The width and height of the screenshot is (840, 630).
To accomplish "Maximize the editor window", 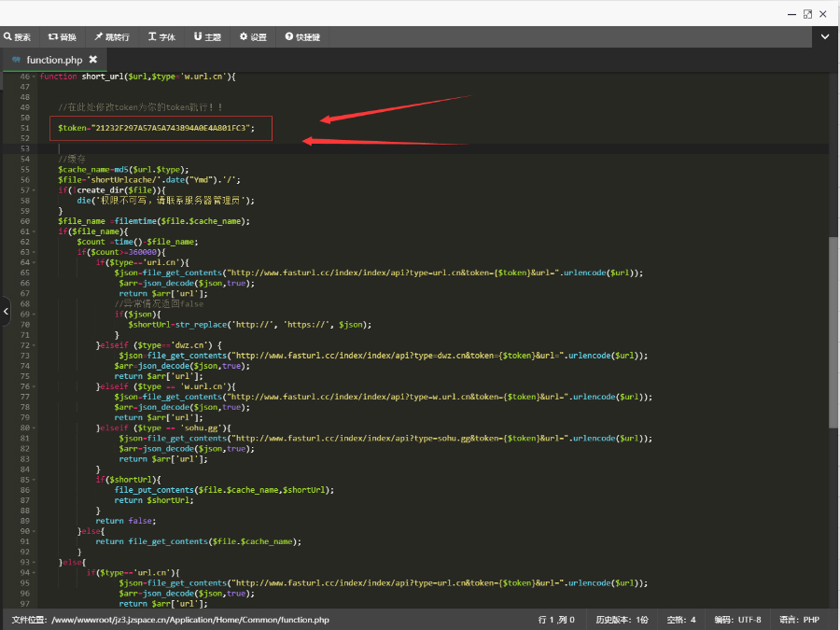I will click(x=806, y=13).
